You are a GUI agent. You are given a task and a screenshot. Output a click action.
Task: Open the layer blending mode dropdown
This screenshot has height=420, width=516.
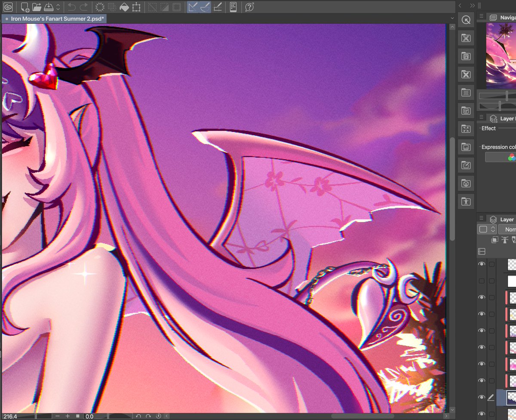(x=508, y=230)
